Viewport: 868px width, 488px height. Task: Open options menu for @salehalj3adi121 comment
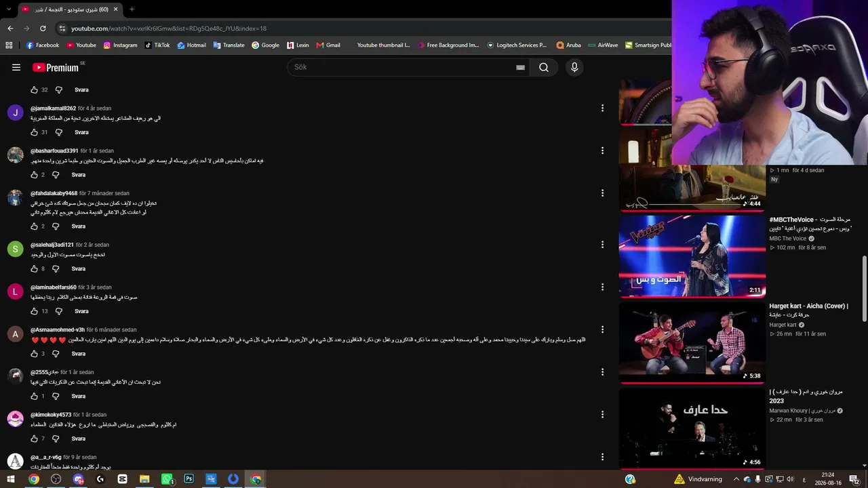click(602, 245)
